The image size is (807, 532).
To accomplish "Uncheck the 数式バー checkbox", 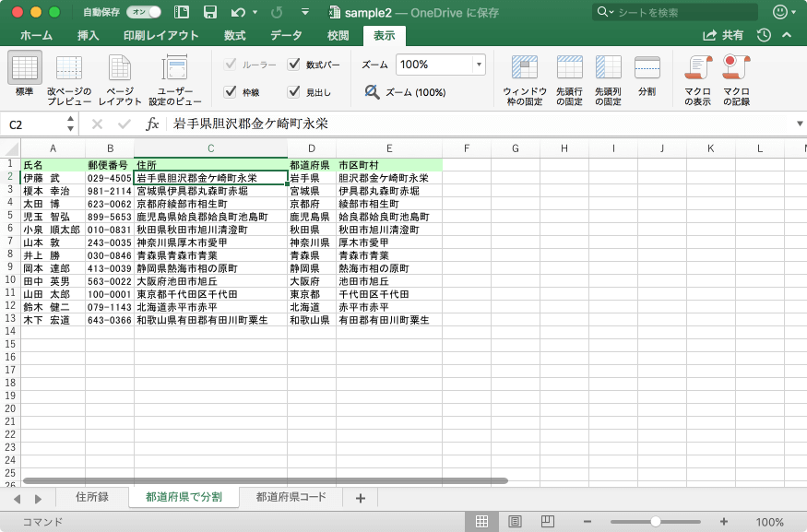I will (x=294, y=65).
